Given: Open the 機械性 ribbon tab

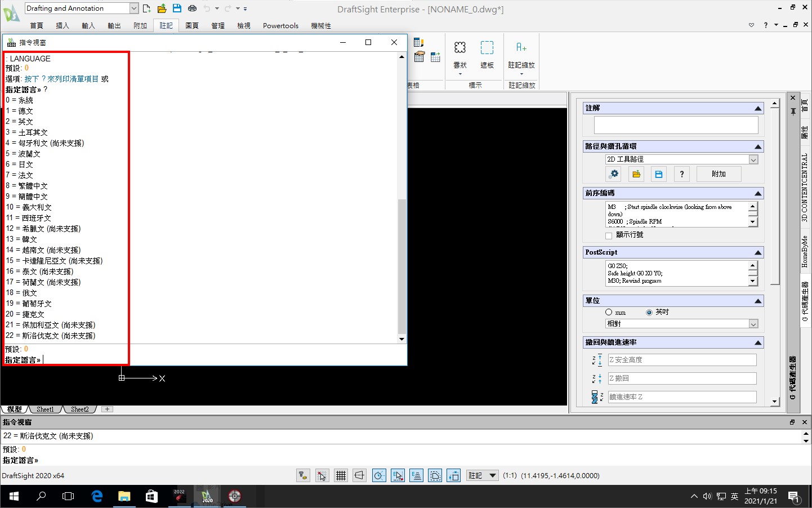Looking at the screenshot, I should click(321, 26).
